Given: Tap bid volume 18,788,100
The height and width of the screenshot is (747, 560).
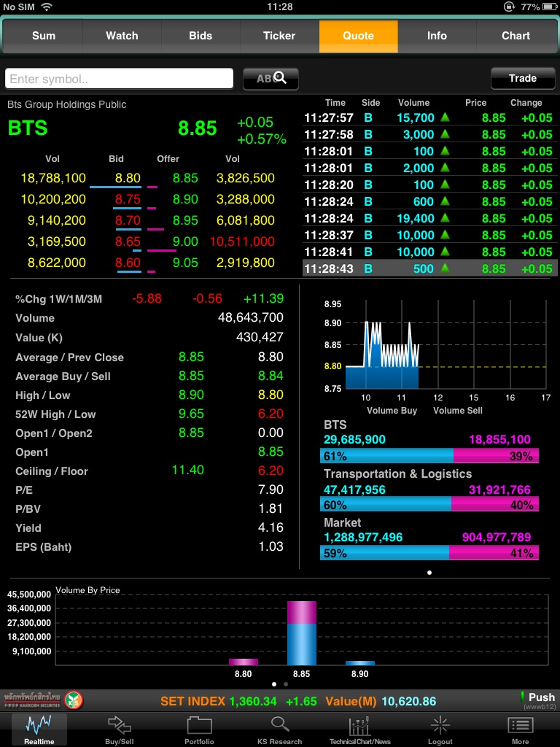Looking at the screenshot, I should click(53, 178).
